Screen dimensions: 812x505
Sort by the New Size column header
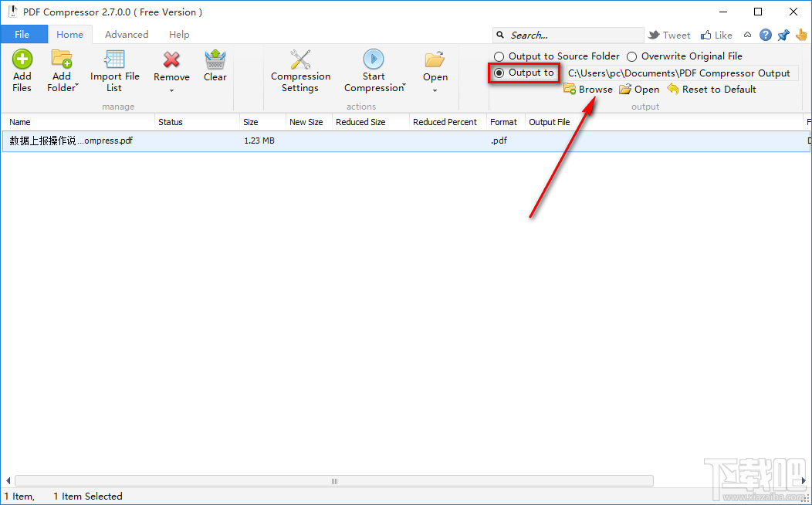(309, 122)
